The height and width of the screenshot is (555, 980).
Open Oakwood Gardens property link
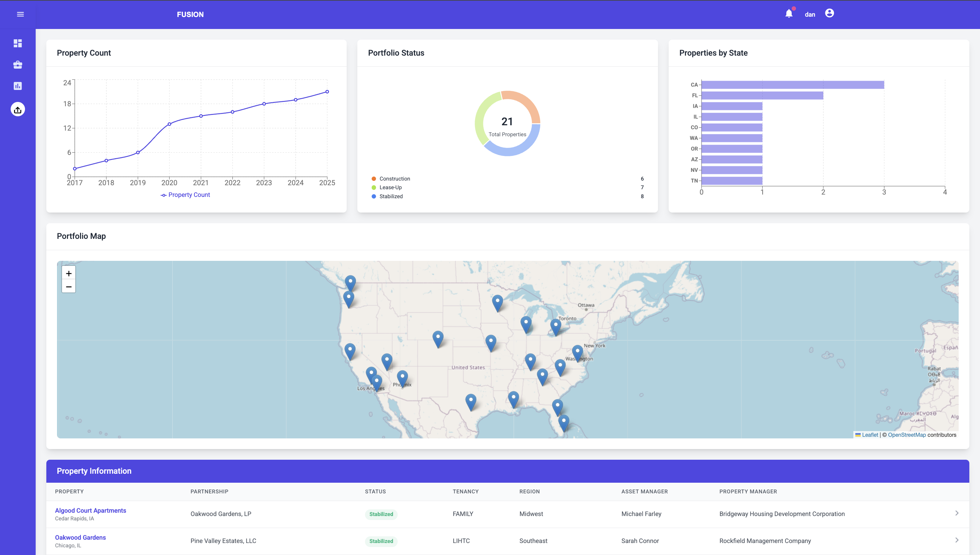80,537
